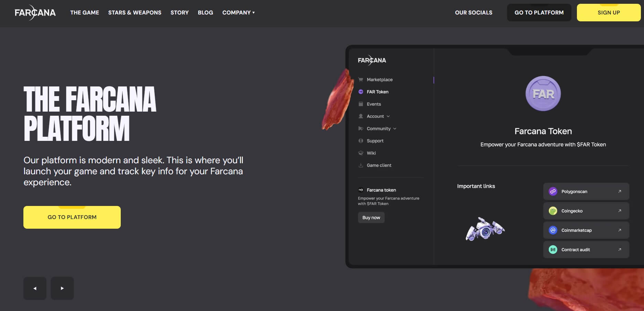
Task: Select FAR Token sidebar entry
Action: coord(377,92)
